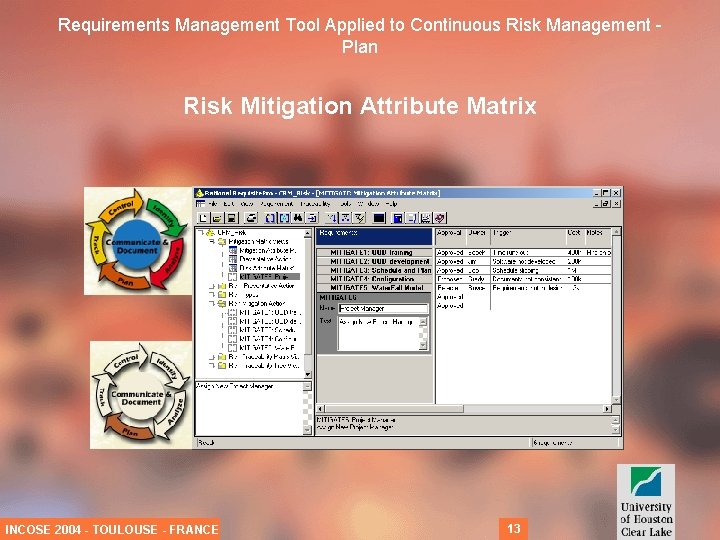
Task: Click the Name field containing Project Manager
Action: (383, 309)
